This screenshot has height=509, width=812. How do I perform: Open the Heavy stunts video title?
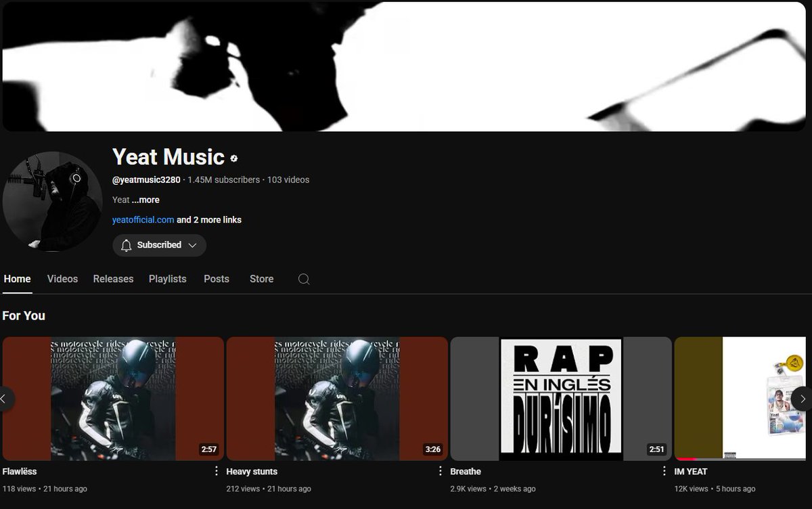[x=252, y=471]
